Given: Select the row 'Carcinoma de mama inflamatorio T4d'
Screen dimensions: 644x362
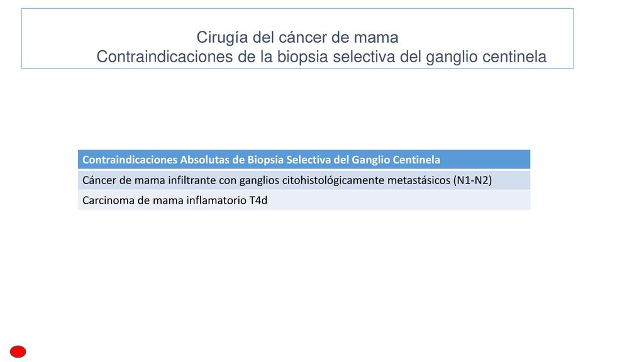Looking at the screenshot, I should (304, 200).
